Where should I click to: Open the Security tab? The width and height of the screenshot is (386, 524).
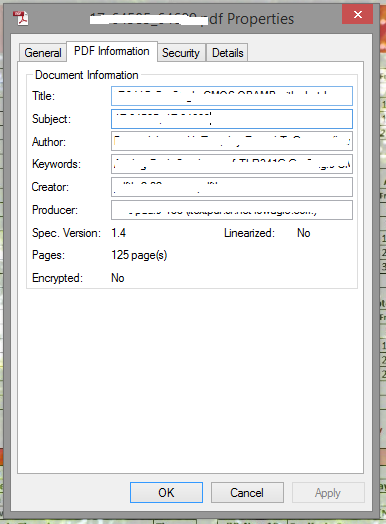point(181,53)
